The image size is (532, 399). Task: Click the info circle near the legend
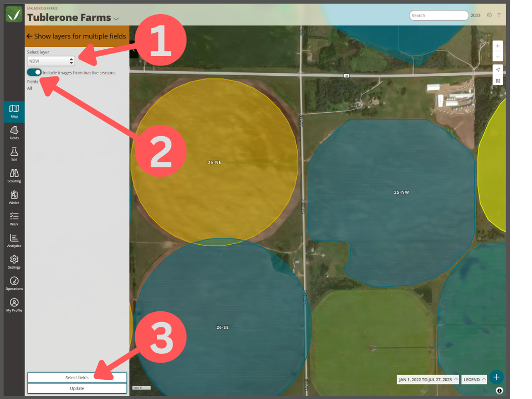498,390
